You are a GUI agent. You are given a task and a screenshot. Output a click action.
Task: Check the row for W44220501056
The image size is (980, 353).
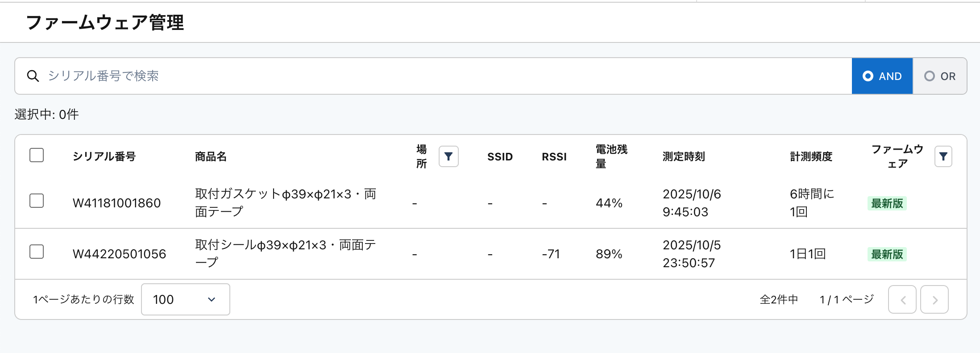37,252
